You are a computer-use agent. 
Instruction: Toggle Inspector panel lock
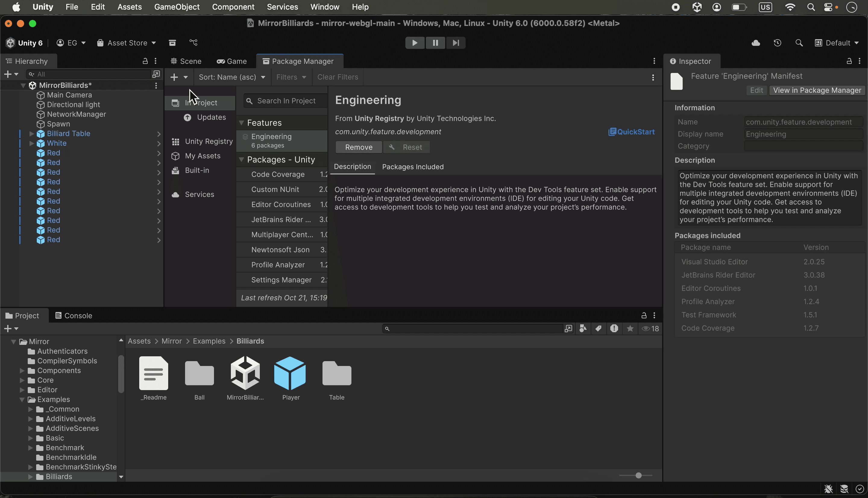(849, 61)
